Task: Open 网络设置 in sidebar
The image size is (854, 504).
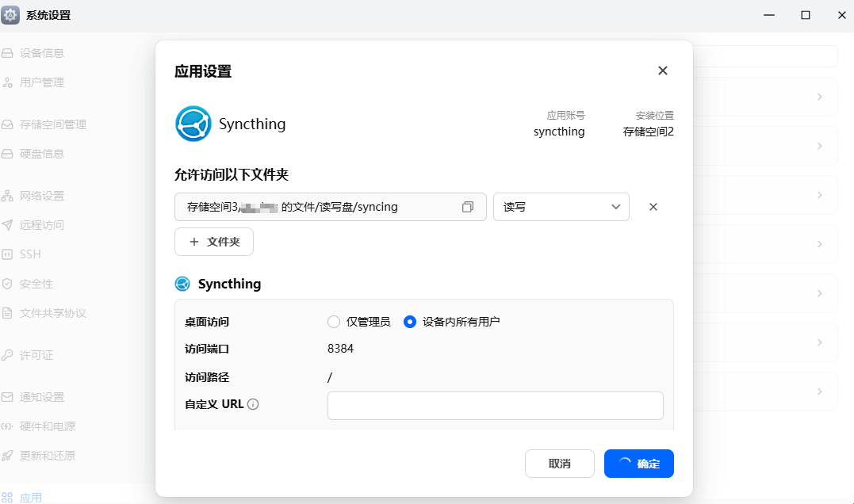Action: coord(42,196)
